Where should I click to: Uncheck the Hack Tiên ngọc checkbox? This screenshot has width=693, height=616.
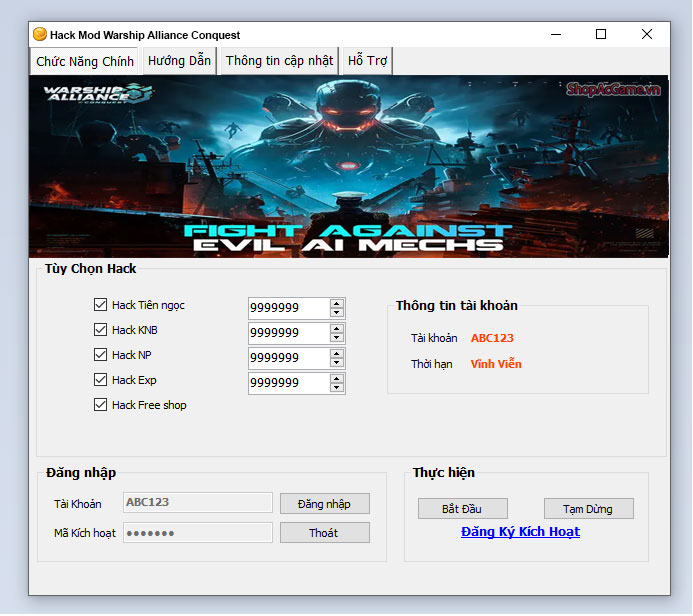(x=100, y=304)
